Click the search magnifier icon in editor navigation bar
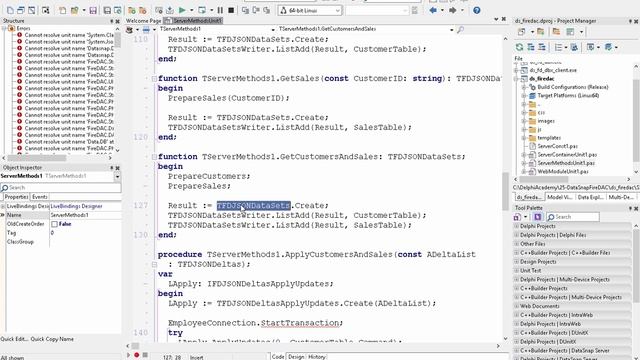Viewport: 640px width, 360px height. point(460,29)
